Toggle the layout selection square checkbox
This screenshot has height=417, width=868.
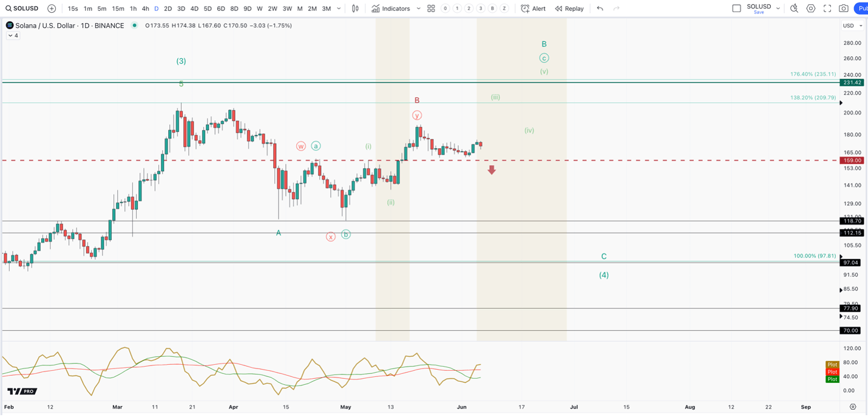click(736, 8)
